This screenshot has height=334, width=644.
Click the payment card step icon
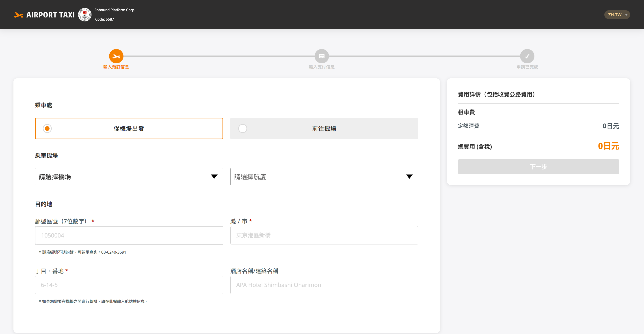[x=322, y=56]
